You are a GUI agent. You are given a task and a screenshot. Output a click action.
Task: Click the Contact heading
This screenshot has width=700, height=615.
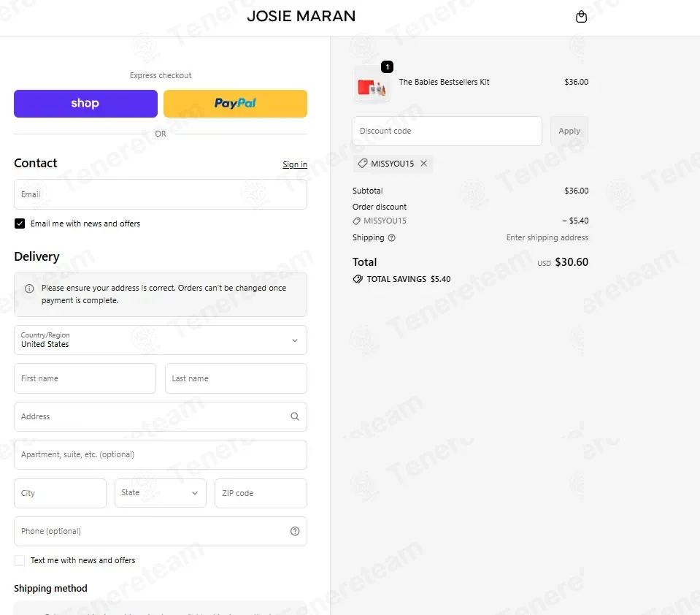coord(35,163)
